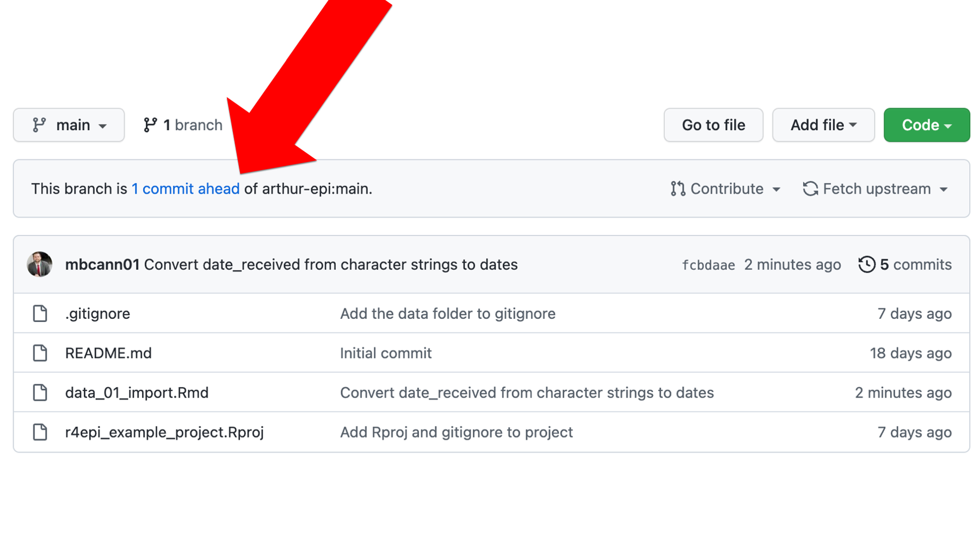Open the mbcann01 username link

click(x=102, y=264)
